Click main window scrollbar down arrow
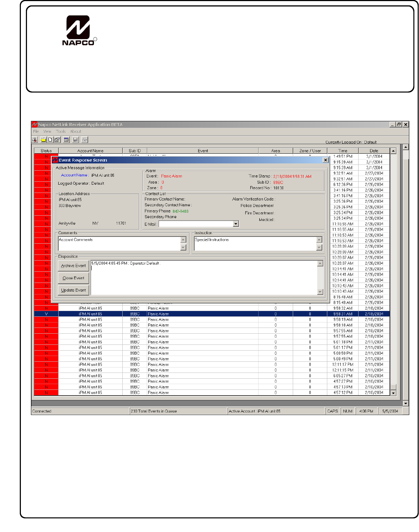 [x=406, y=403]
